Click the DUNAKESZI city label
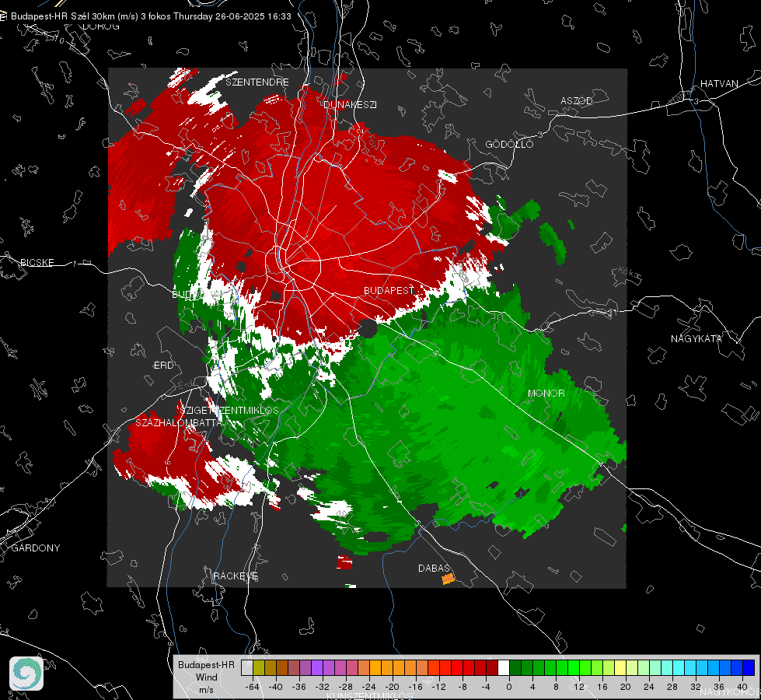The width and height of the screenshot is (761, 700). point(350,104)
